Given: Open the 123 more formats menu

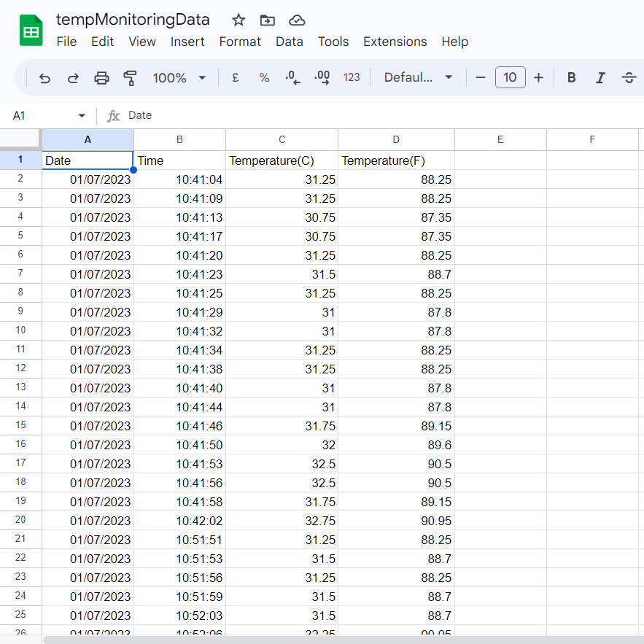Looking at the screenshot, I should (352, 77).
